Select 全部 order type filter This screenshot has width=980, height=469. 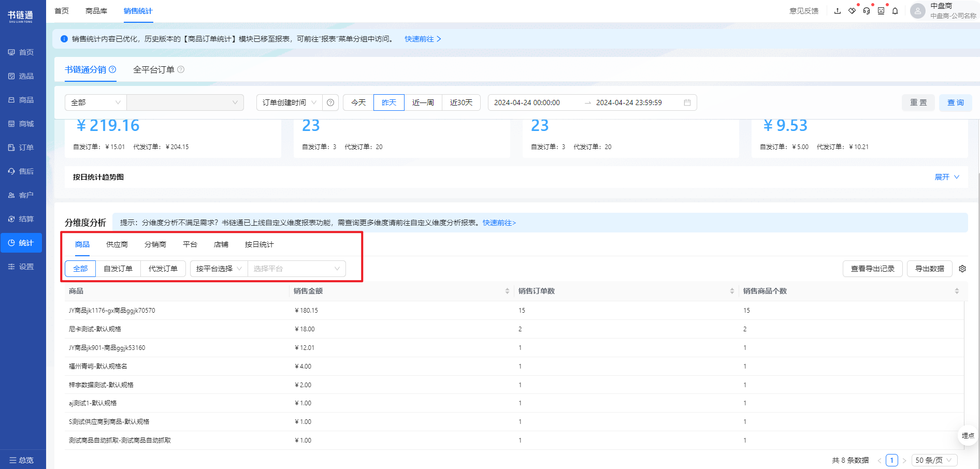point(80,269)
